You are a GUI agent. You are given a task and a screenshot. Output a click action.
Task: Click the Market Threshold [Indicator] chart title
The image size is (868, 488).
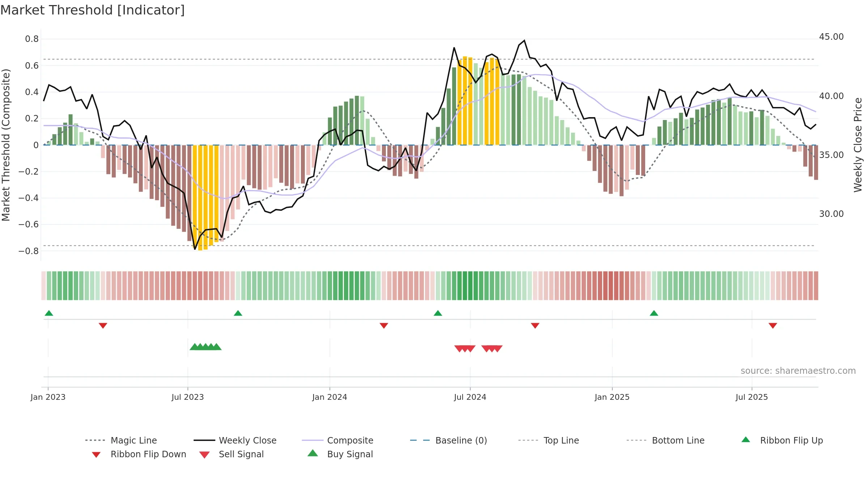(93, 10)
